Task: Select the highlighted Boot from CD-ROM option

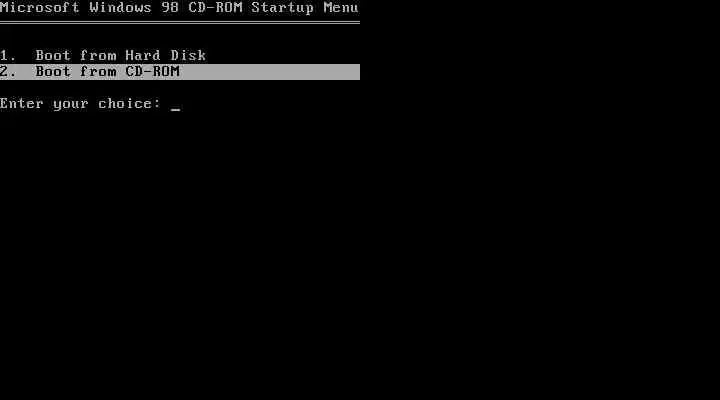Action: point(180,72)
